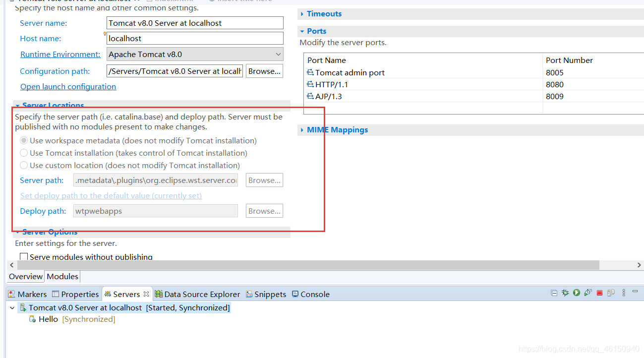Click the horizontal scrollbar left arrow
This screenshot has width=644, height=358.
coord(12,265)
